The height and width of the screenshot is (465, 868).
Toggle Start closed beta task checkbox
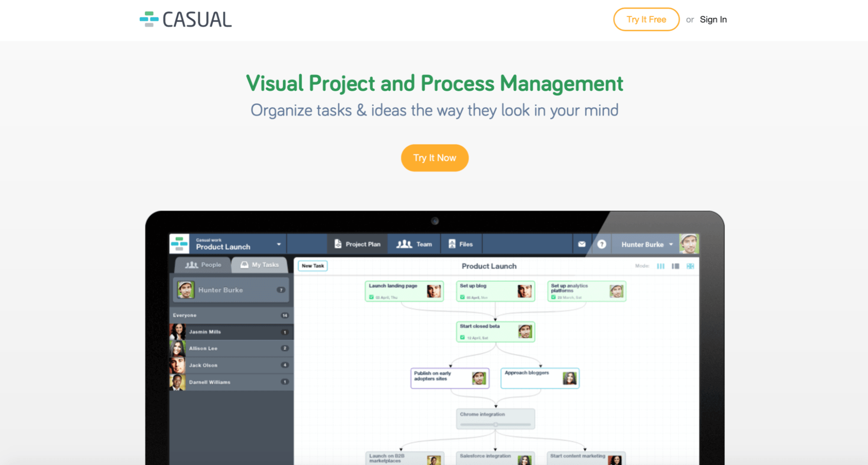pos(462,337)
